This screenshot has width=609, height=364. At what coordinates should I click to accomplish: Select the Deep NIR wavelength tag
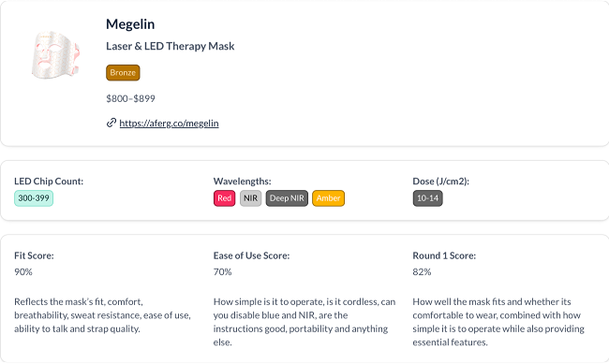287,198
